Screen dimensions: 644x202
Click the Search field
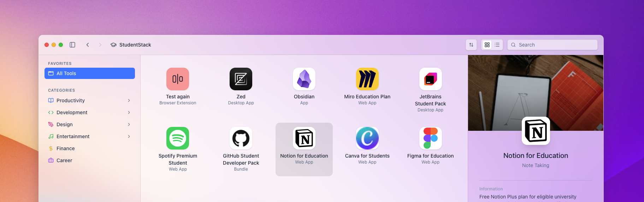[x=553, y=45]
